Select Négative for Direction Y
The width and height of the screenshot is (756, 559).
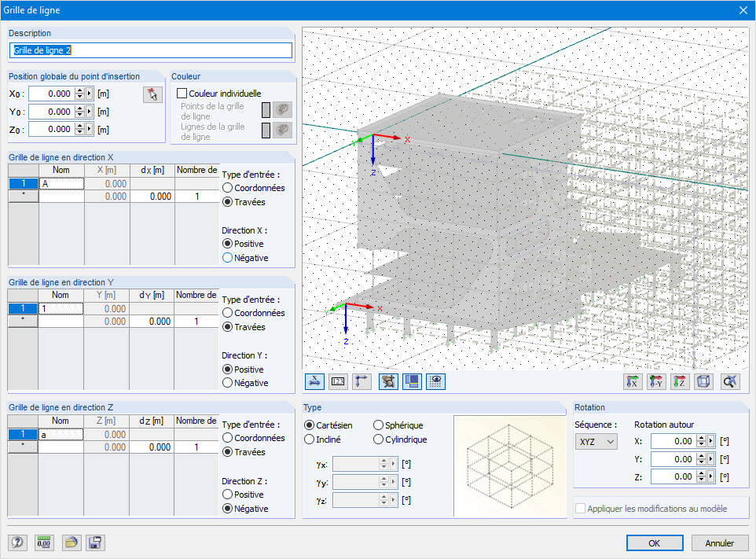tap(228, 382)
